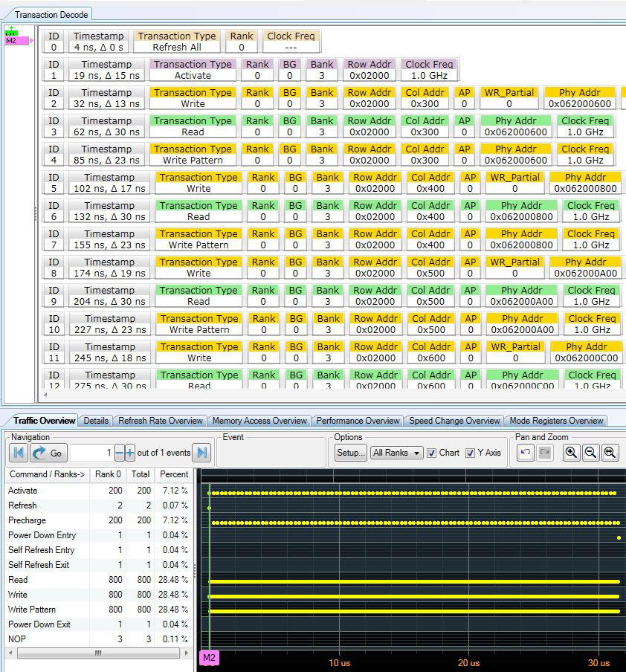The width and height of the screenshot is (626, 672).
Task: Jump to the first event in Navigation
Action: [x=19, y=453]
